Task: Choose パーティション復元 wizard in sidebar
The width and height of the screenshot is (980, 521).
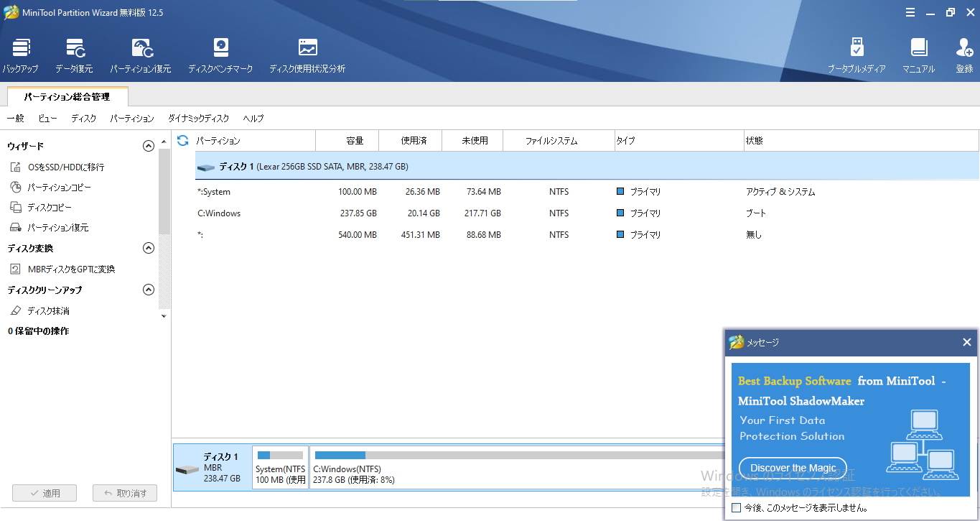Action: click(50, 227)
